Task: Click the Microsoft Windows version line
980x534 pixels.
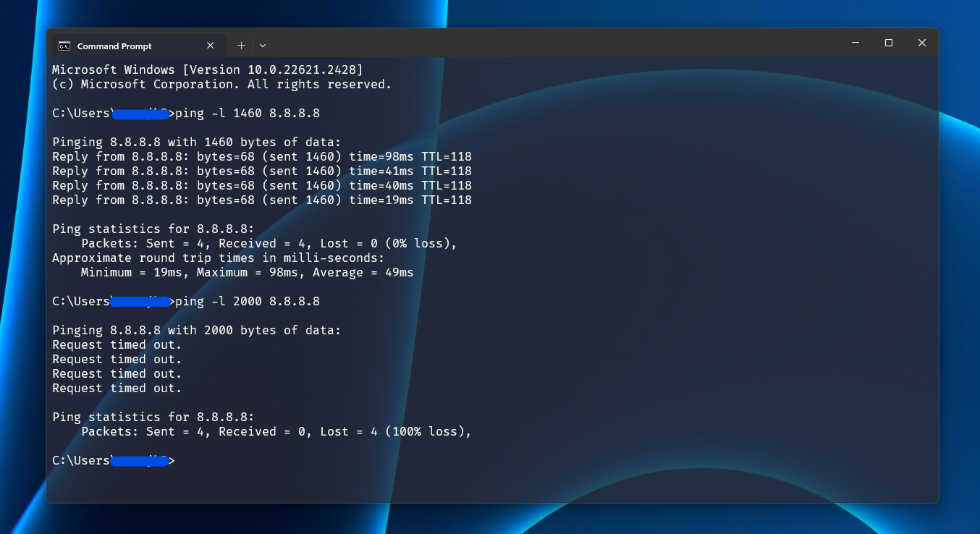Action: 207,69
